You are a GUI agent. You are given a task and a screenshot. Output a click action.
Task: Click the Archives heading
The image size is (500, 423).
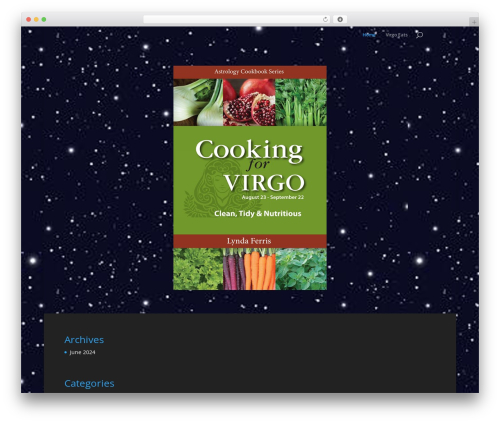tap(84, 340)
